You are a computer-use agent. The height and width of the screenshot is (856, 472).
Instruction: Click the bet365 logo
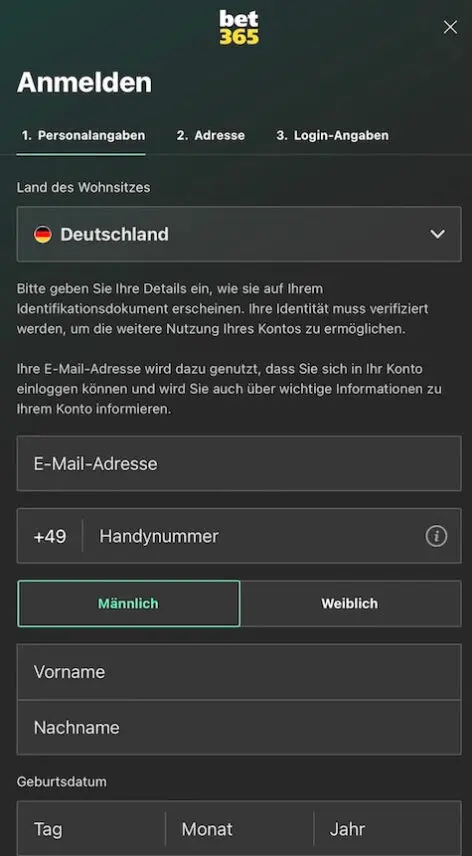point(239,27)
